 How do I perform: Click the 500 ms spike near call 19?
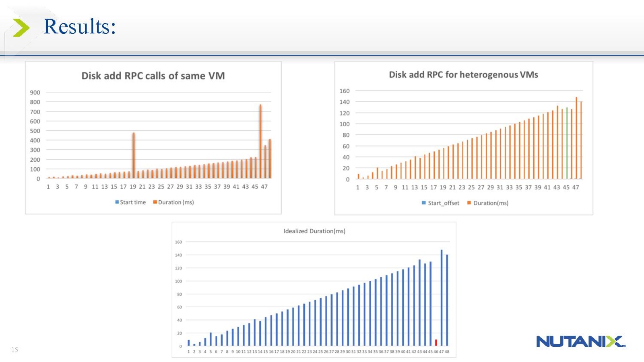[134, 155]
